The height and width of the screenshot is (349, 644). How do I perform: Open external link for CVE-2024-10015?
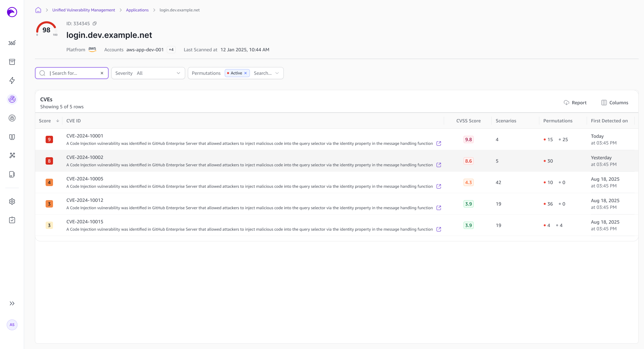click(x=439, y=229)
